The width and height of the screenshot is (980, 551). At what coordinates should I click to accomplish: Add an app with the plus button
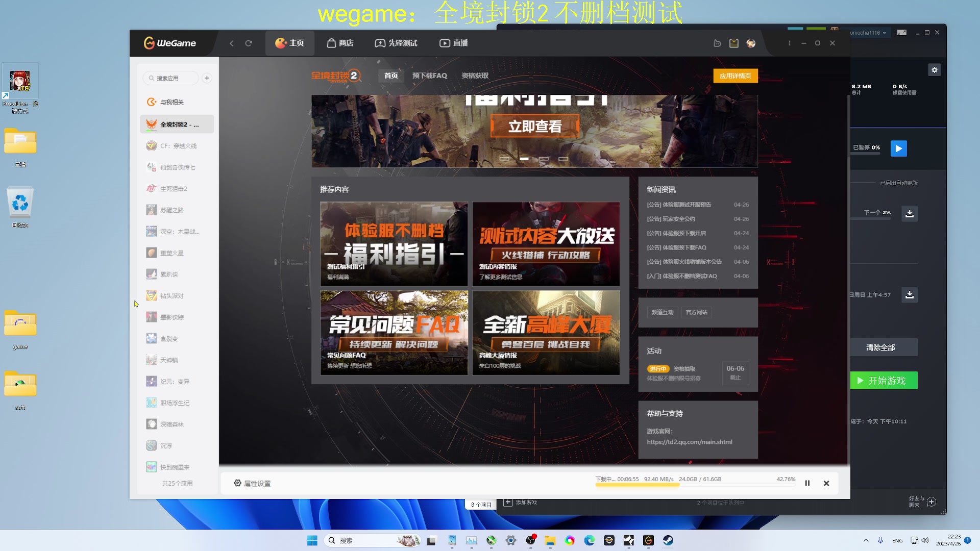coord(207,78)
